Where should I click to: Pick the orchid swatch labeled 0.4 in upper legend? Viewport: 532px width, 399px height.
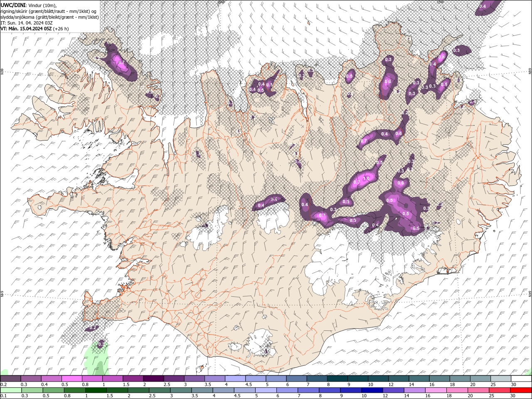point(51,379)
